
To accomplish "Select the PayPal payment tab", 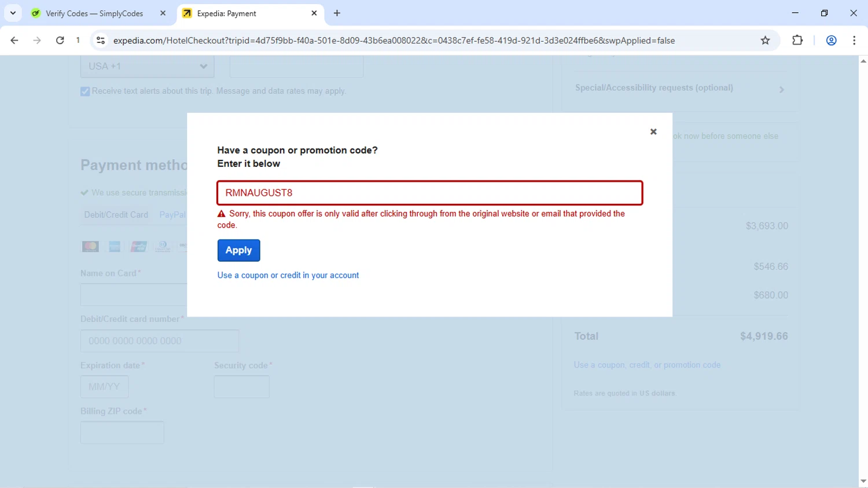I will 172,215.
